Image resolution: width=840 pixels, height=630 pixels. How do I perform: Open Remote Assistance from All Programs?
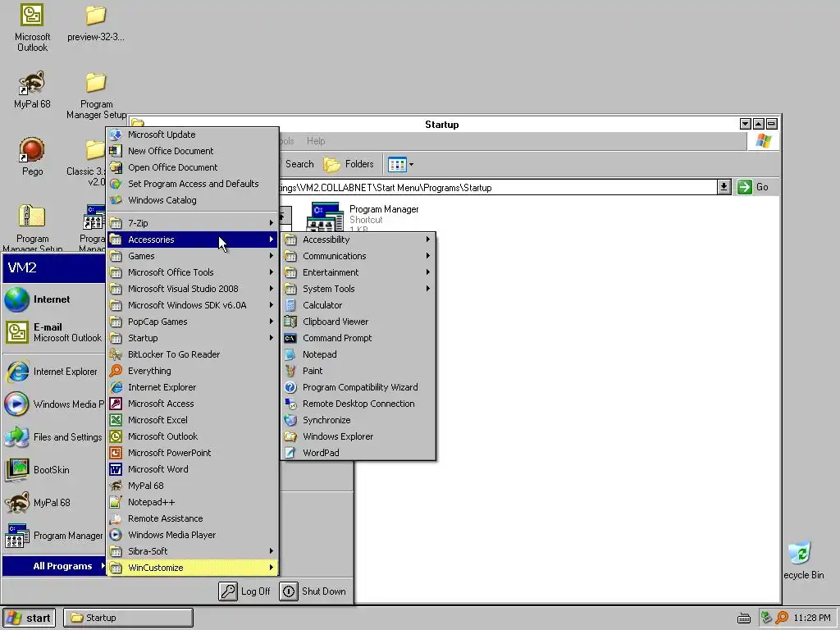click(x=193, y=518)
